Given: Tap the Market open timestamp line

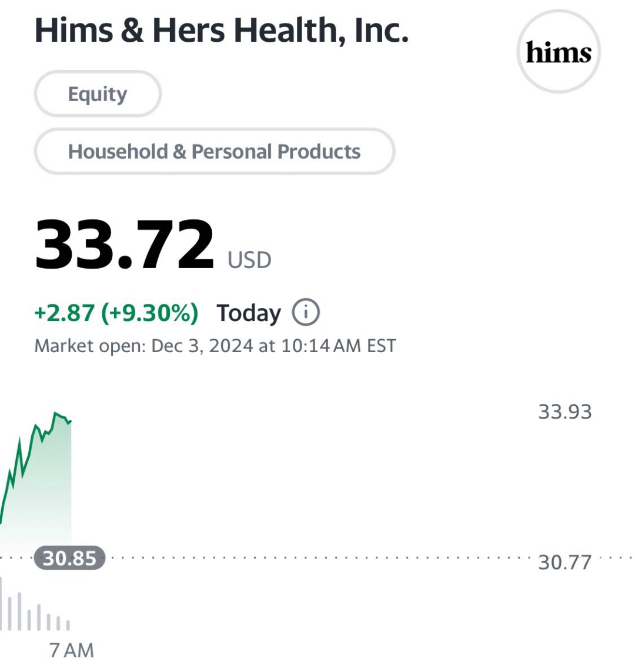Looking at the screenshot, I should click(215, 346).
